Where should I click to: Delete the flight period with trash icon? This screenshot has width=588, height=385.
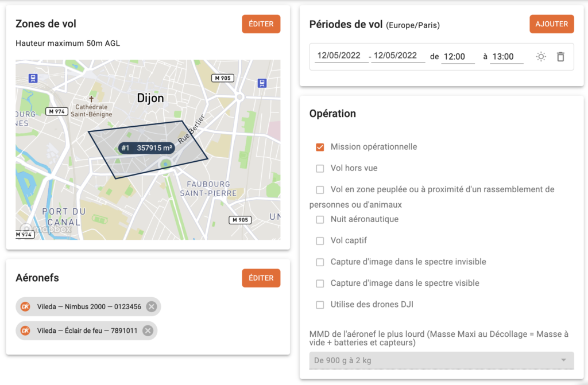(x=560, y=57)
